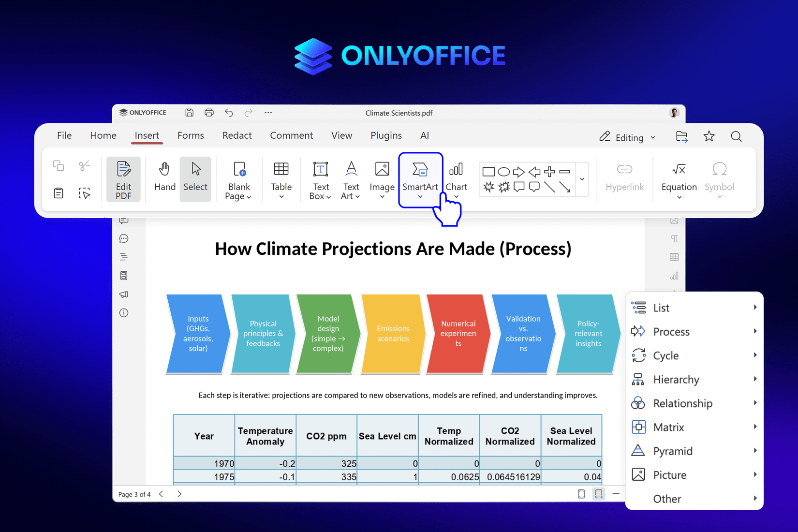The width and height of the screenshot is (798, 532).
Task: Choose Relationship in the SmartArt menu
Action: coord(695,403)
